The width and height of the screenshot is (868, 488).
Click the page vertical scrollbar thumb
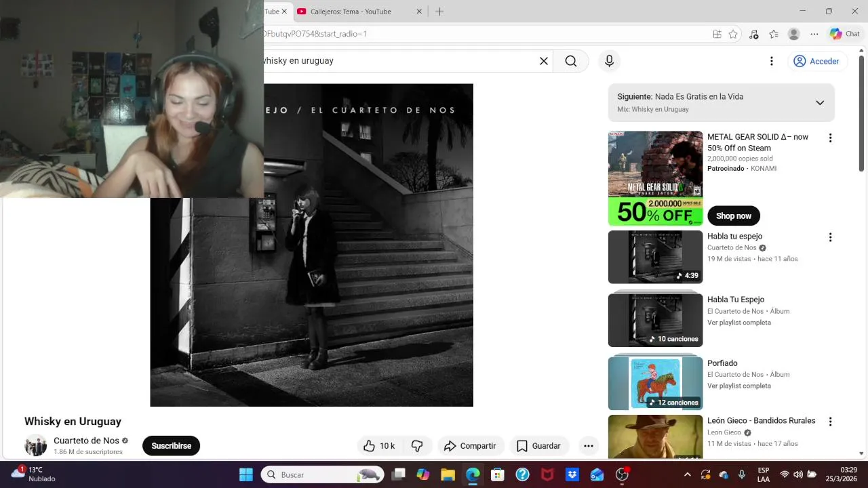(x=861, y=114)
